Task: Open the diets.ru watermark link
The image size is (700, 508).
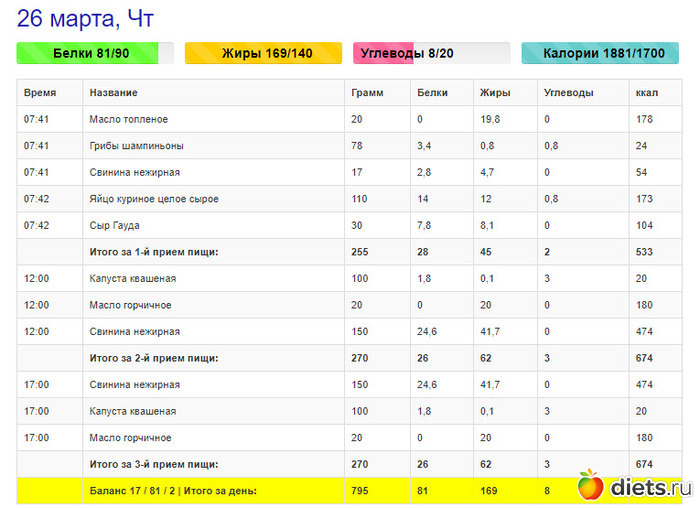Action: [x=649, y=487]
